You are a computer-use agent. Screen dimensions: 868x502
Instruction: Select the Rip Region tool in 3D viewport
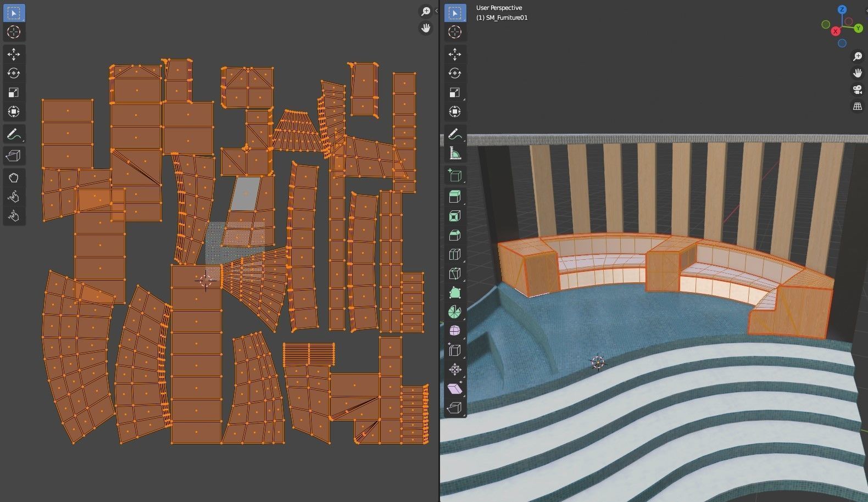[455, 408]
